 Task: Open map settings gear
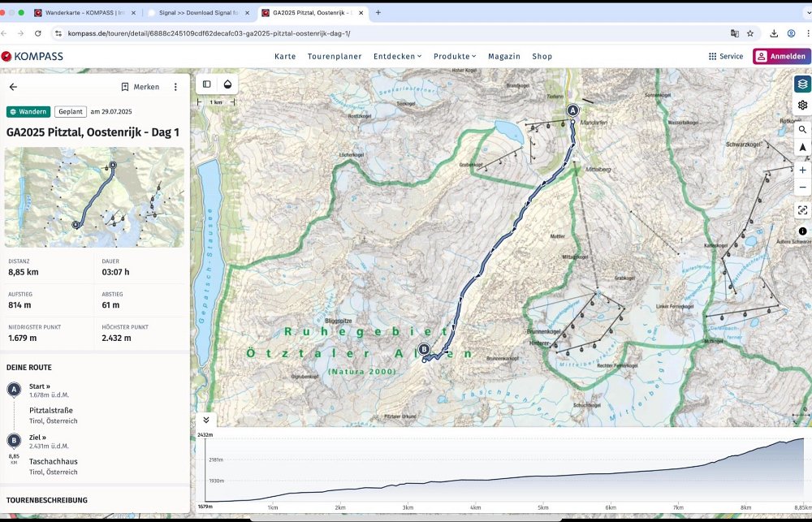click(802, 106)
